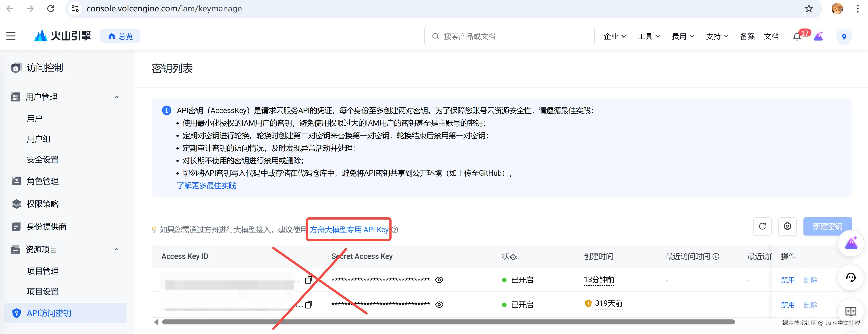
Task: Refresh the key list table
Action: point(762,226)
